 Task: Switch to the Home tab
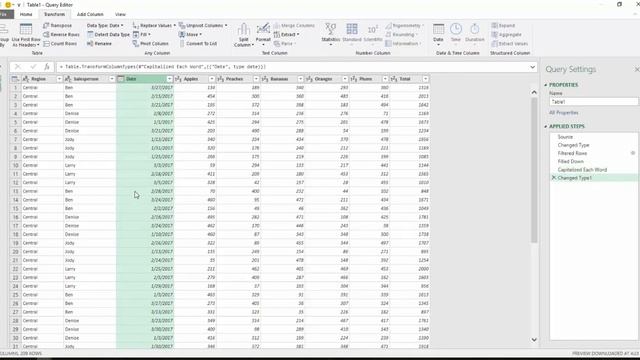[x=26, y=14]
